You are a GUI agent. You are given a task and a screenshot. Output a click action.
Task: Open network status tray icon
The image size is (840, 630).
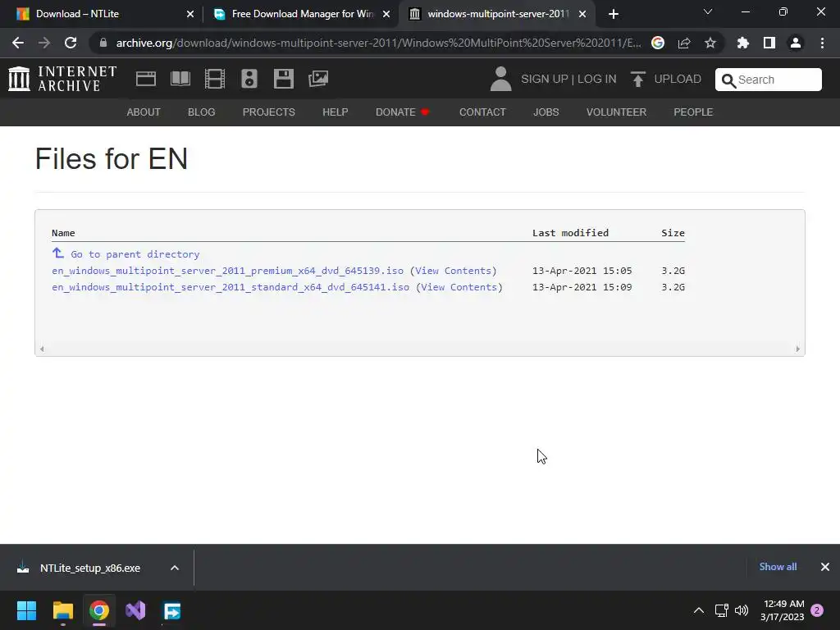click(721, 610)
